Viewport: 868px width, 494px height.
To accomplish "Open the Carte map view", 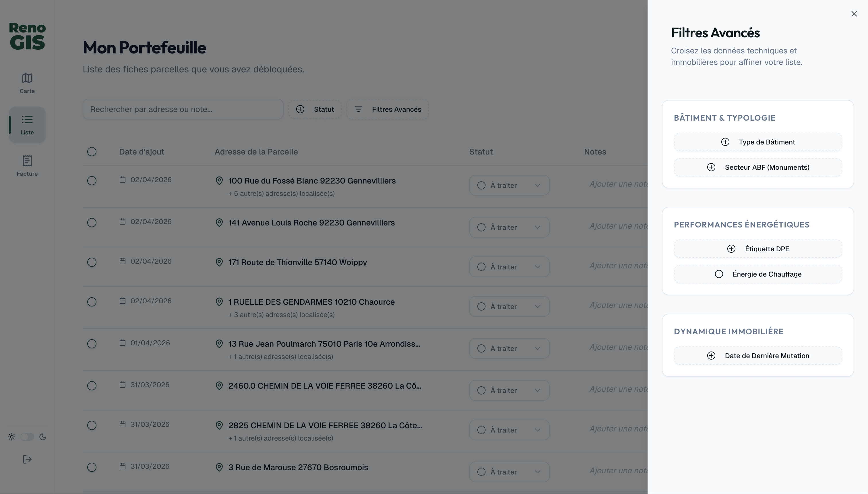I will click(27, 82).
